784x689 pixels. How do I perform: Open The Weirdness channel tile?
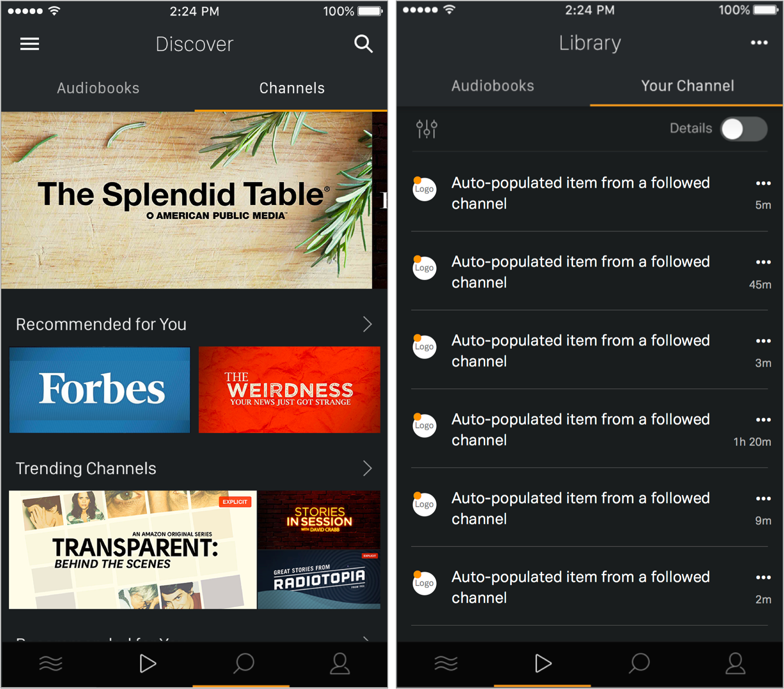coord(290,390)
